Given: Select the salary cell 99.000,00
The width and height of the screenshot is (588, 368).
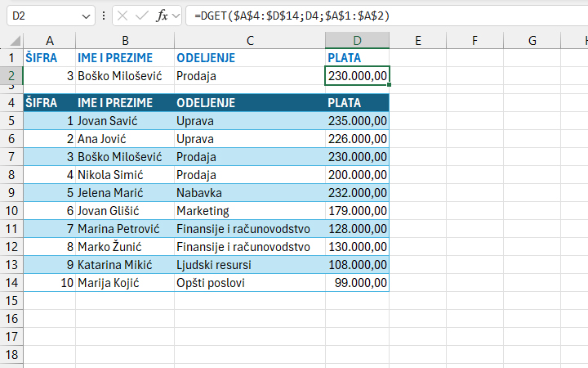Looking at the screenshot, I should tap(357, 282).
